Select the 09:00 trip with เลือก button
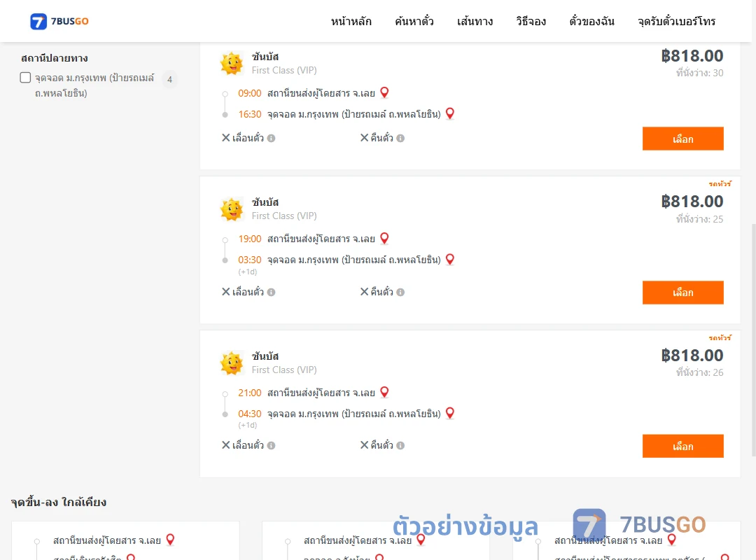The image size is (756, 560). [682, 139]
